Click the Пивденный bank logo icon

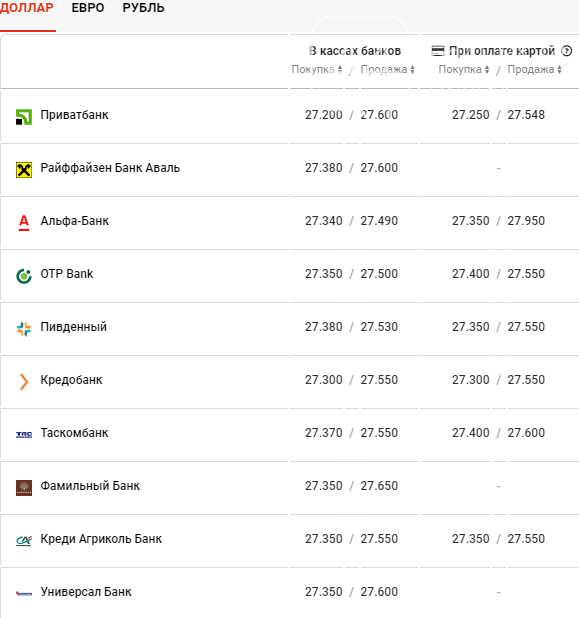(x=24, y=329)
